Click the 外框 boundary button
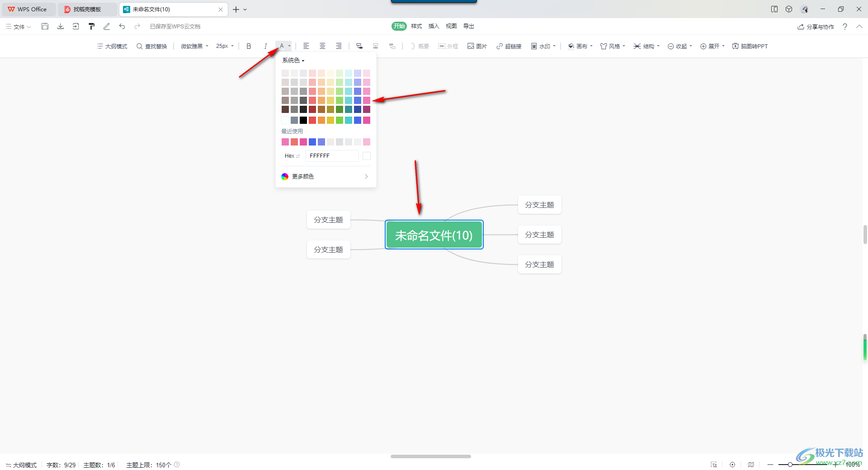The image size is (868, 470). click(448, 46)
